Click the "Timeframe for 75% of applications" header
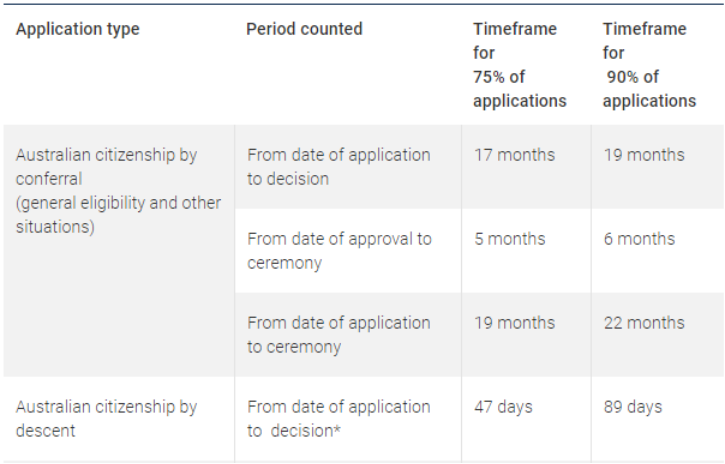The height and width of the screenshot is (464, 725). pos(520,65)
